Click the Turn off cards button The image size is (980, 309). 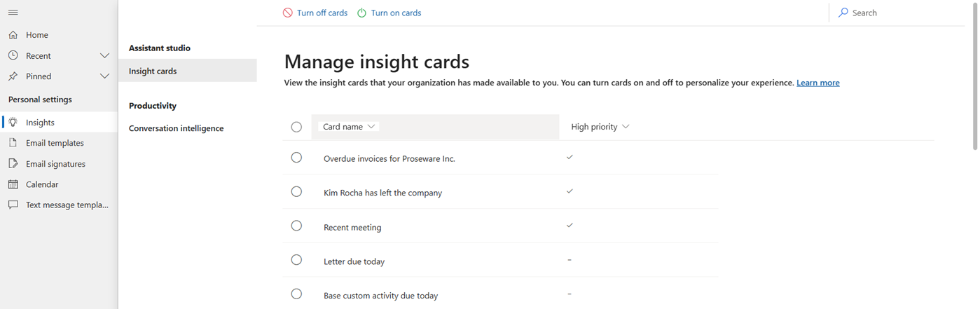pyautogui.click(x=315, y=13)
